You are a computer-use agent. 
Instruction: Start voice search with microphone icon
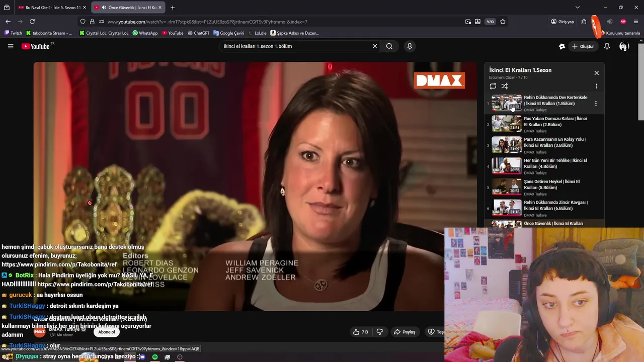410,46
